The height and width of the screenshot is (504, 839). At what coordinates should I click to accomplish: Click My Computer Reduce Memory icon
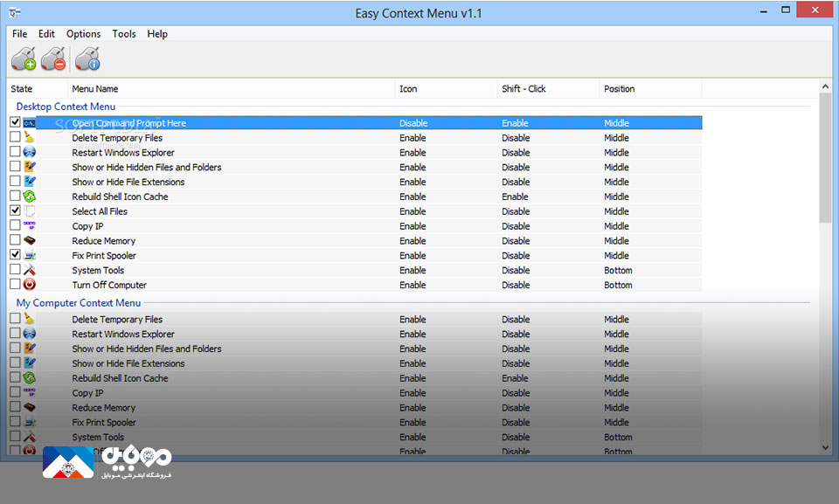[30, 407]
